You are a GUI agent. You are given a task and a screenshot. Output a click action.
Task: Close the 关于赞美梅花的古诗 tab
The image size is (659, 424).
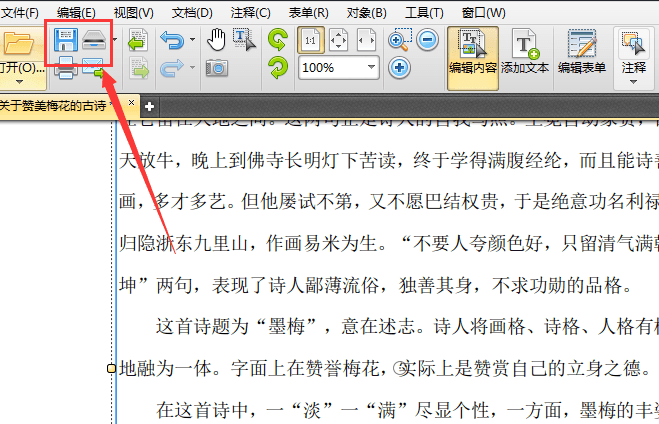[x=132, y=103]
